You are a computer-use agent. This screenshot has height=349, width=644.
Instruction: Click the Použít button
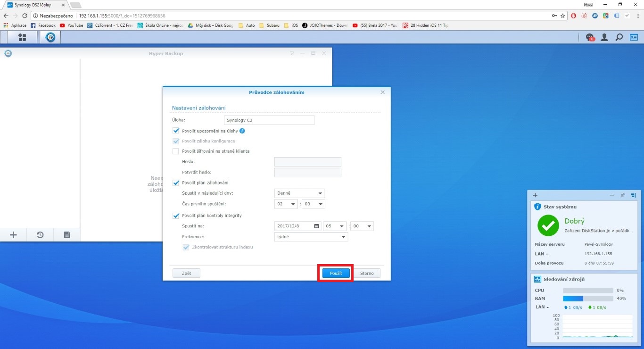pyautogui.click(x=336, y=273)
